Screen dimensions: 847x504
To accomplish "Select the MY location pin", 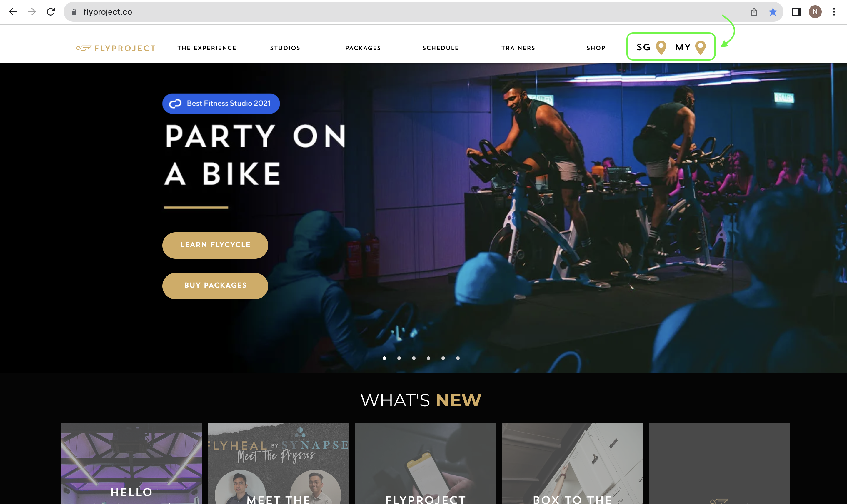I will (x=701, y=48).
